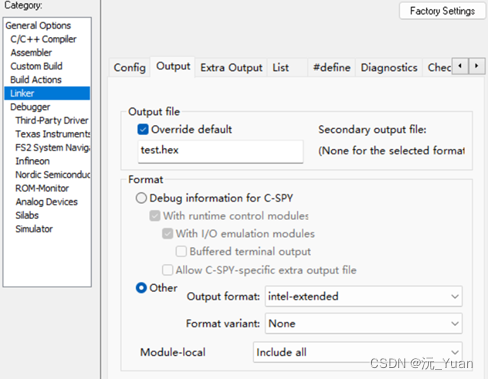Toggle With runtime control modules checkbox
This screenshot has height=379, width=488.
pyautogui.click(x=155, y=216)
